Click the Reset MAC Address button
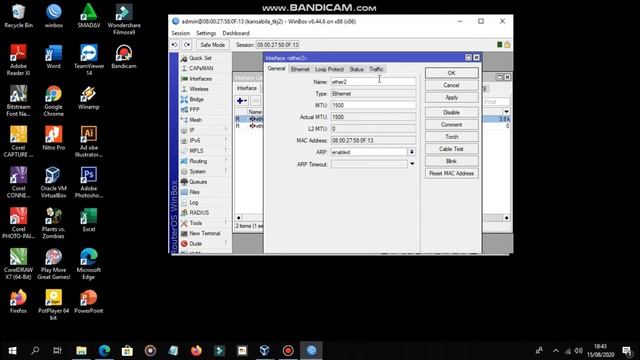The width and height of the screenshot is (640, 360). pos(451,173)
